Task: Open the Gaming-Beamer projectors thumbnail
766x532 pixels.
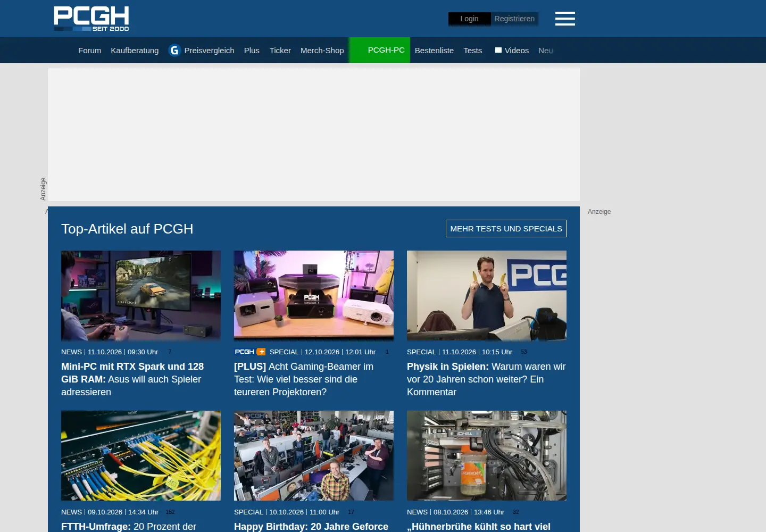Action: click(x=314, y=296)
